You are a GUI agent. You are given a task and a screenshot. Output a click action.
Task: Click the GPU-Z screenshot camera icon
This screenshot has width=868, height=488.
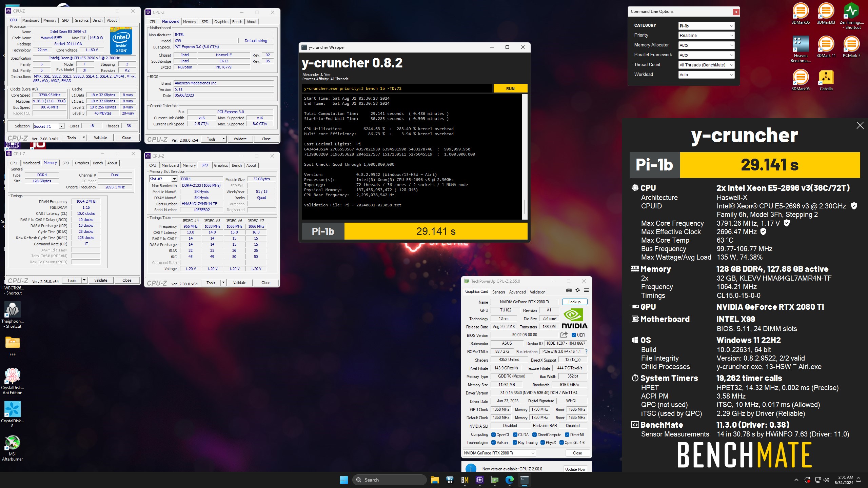[x=569, y=290]
